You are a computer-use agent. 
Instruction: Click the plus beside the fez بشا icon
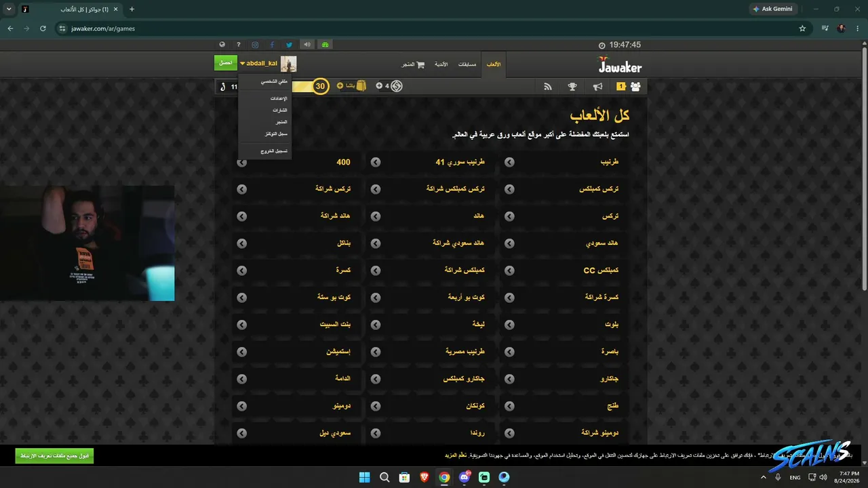[x=340, y=86]
